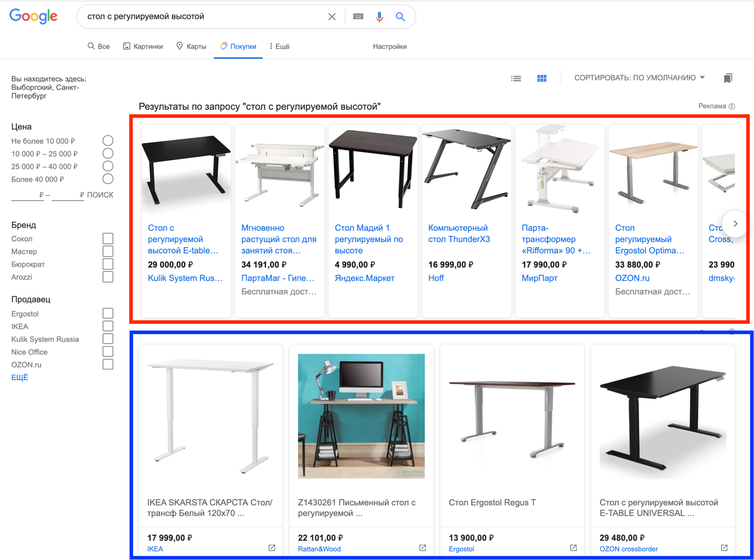
Task: Open the Ещё search menu
Action: click(x=279, y=46)
